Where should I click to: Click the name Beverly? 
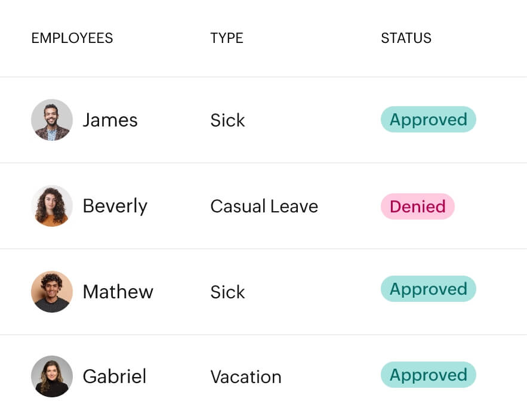click(115, 206)
